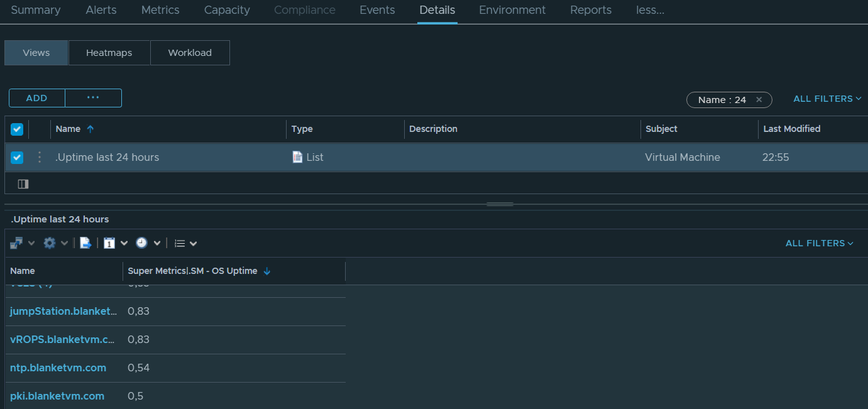Click the List type icon beside .Uptime row

tap(297, 157)
